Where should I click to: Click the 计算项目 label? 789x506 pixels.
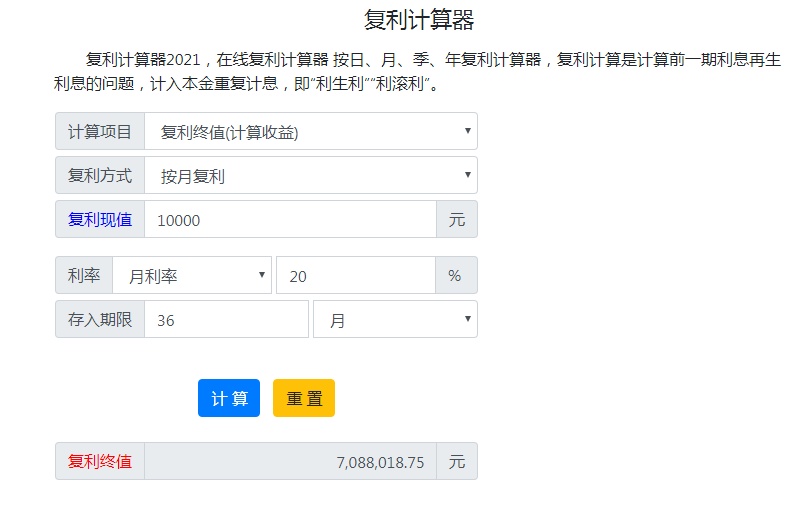(x=100, y=131)
